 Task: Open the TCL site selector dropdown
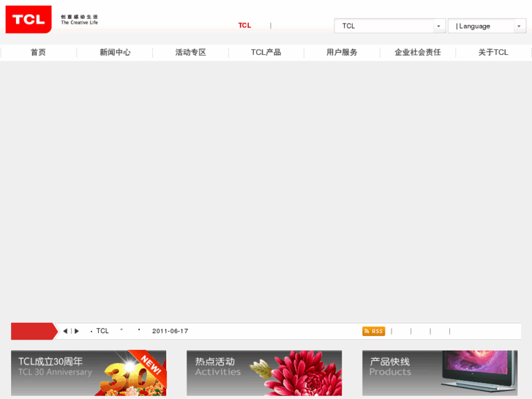(389, 26)
